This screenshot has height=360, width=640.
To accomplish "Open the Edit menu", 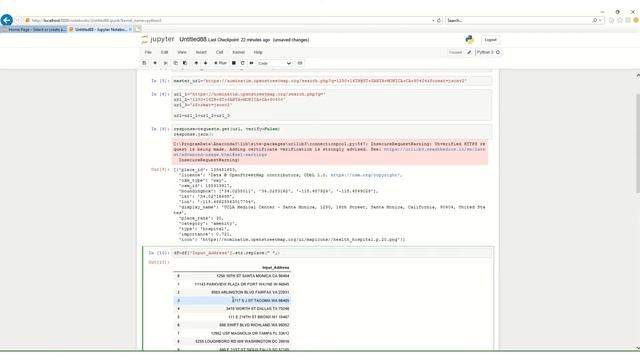I will 164,52.
